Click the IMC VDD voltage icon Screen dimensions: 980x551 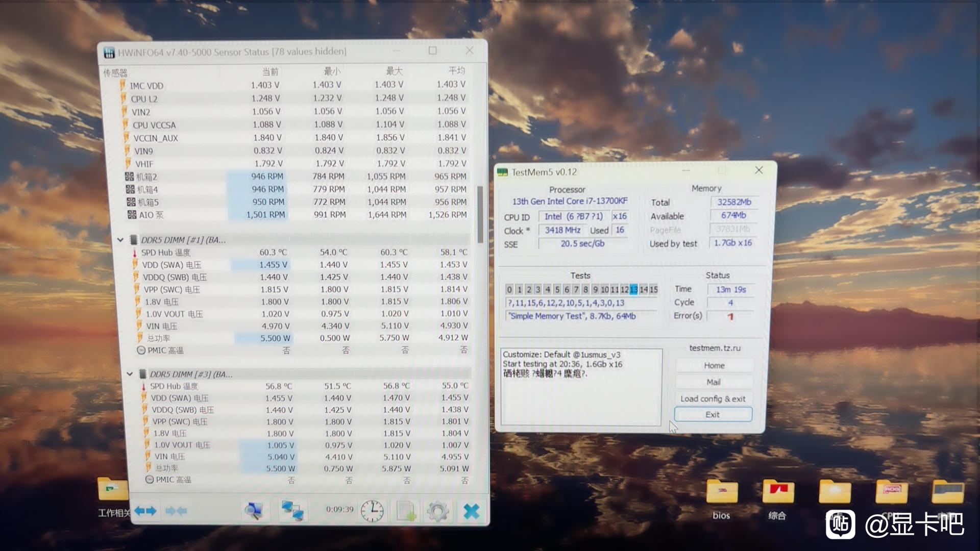point(123,85)
